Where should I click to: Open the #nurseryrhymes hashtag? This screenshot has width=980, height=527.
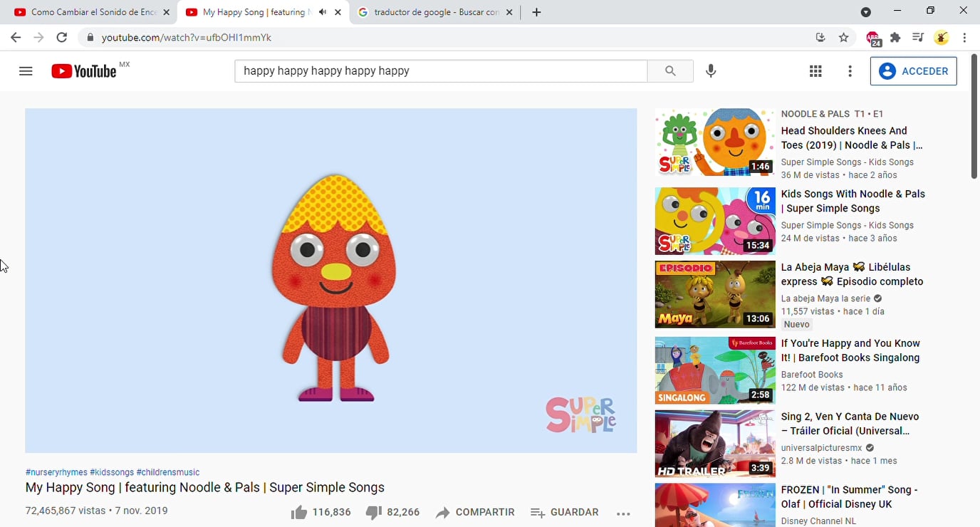(56, 472)
